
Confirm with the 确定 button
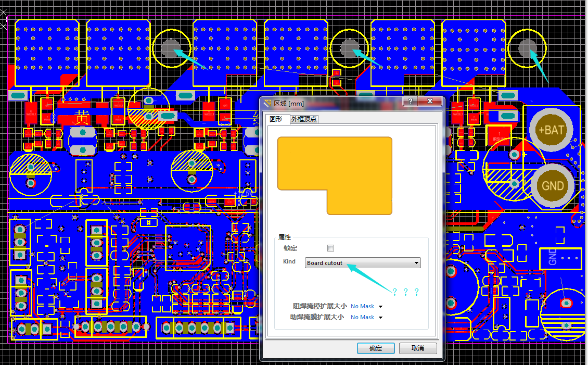coord(375,348)
